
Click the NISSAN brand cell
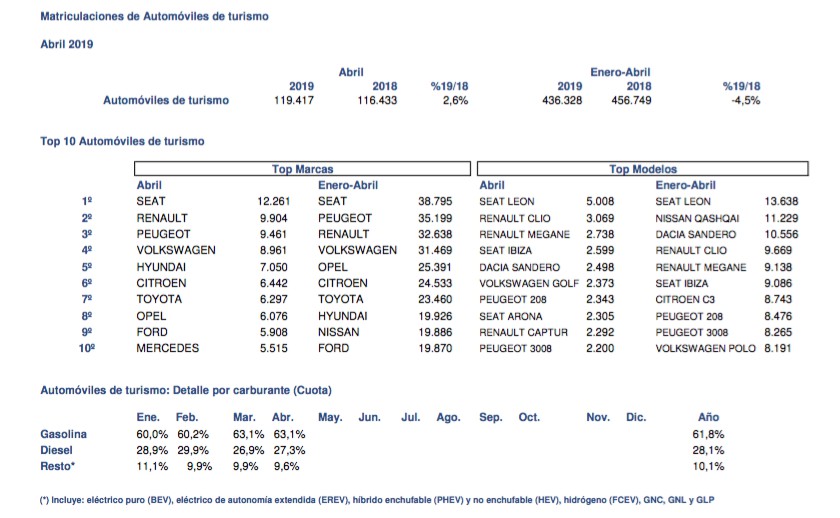(x=339, y=332)
